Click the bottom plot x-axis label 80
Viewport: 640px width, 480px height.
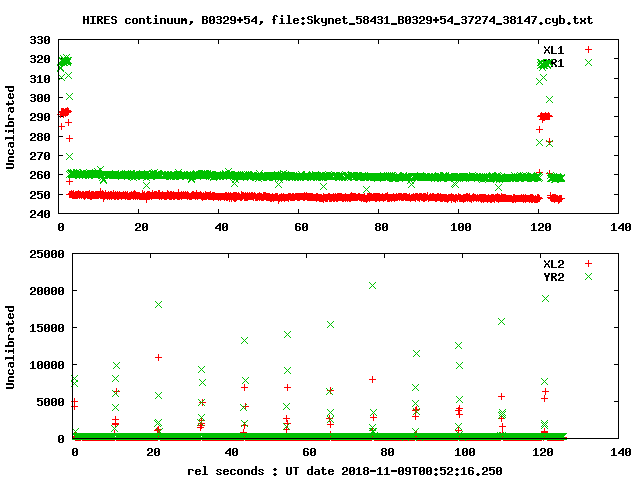coord(387,452)
